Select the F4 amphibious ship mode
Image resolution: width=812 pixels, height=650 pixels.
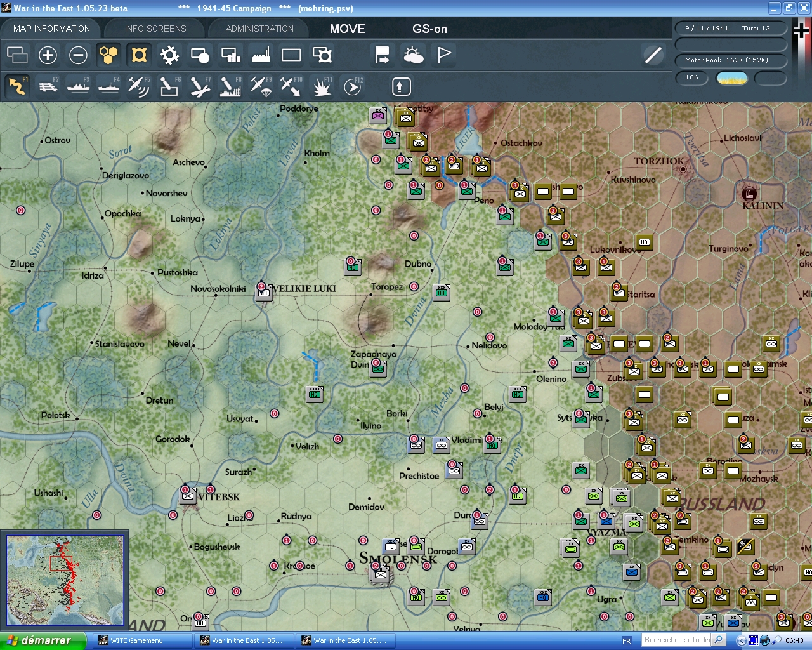point(108,86)
